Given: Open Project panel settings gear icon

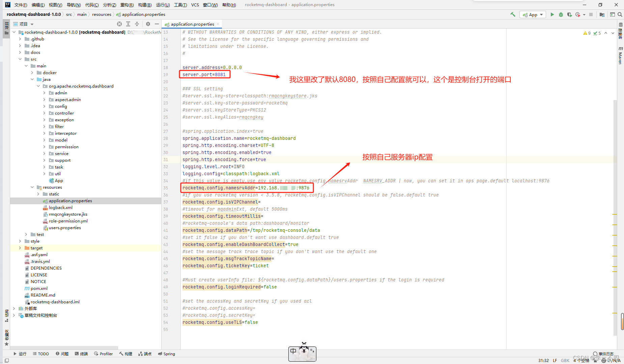Looking at the screenshot, I should (148, 24).
